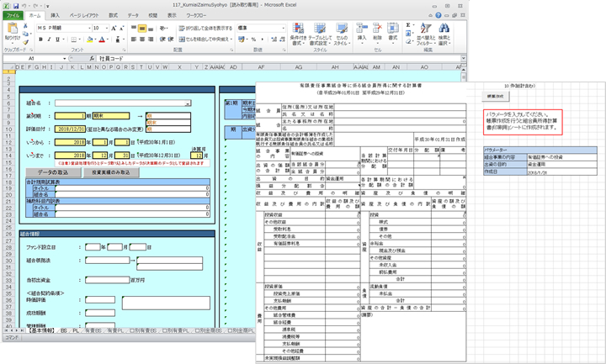Image resolution: width=606 pixels, height=364 pixels.
Task: Click the ファンド設立日 year input field
Action: [93, 247]
